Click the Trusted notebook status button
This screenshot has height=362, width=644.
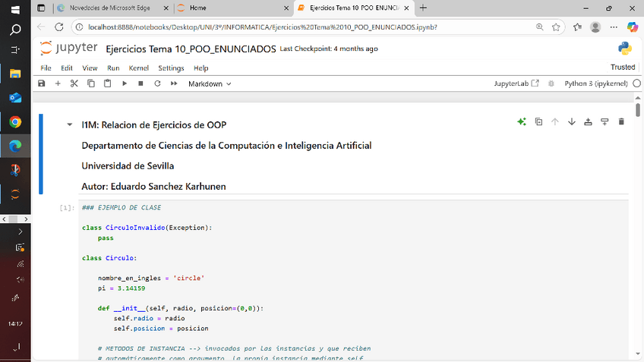coord(623,68)
